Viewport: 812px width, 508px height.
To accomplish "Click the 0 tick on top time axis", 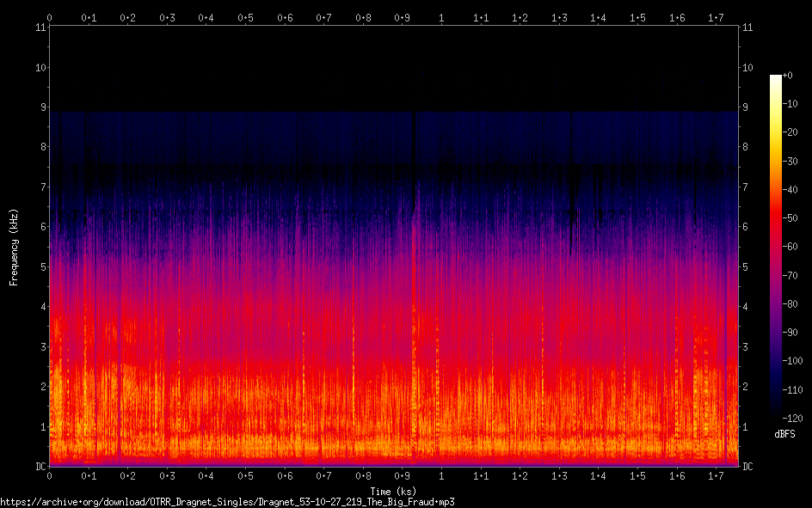I will [x=50, y=17].
